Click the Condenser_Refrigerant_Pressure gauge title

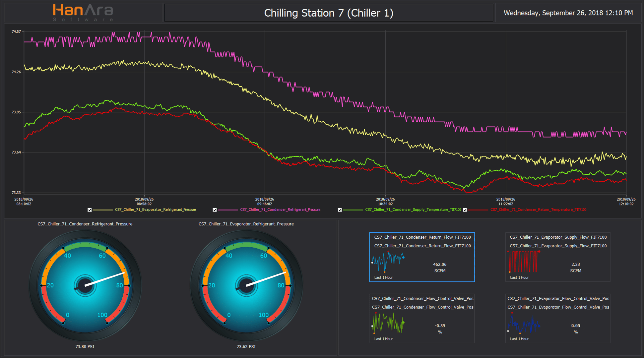(x=85, y=224)
